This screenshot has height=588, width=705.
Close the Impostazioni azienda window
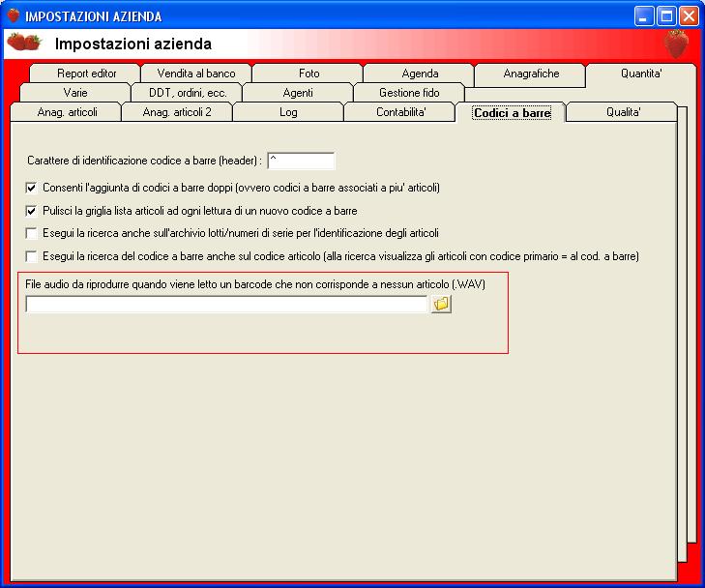click(x=689, y=16)
